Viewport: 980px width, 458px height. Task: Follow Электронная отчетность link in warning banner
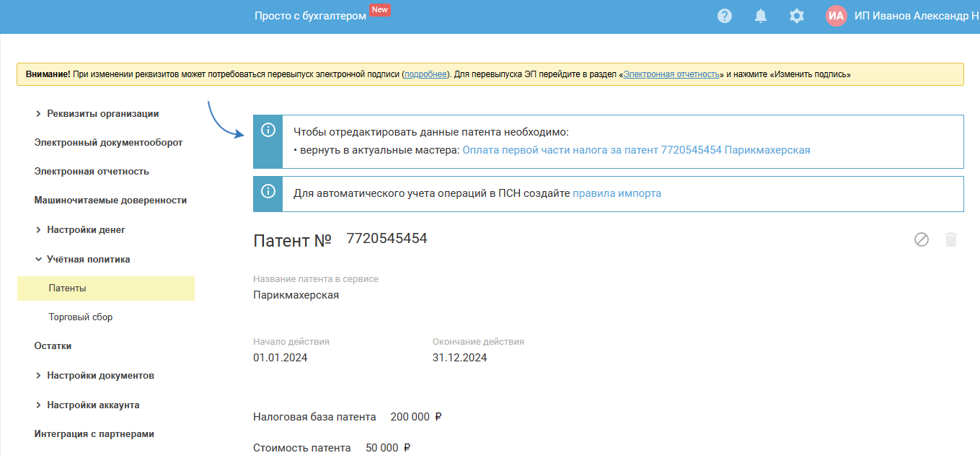671,74
